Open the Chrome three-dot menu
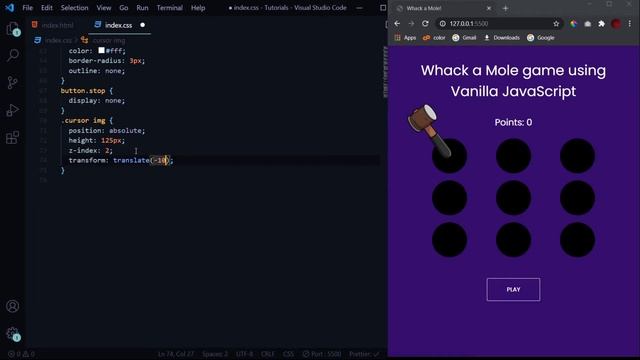 [x=630, y=24]
